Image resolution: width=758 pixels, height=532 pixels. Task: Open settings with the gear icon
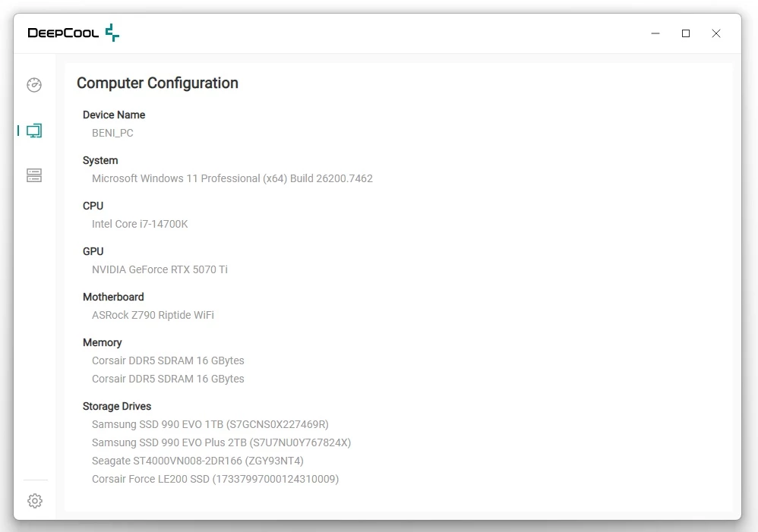pos(35,501)
